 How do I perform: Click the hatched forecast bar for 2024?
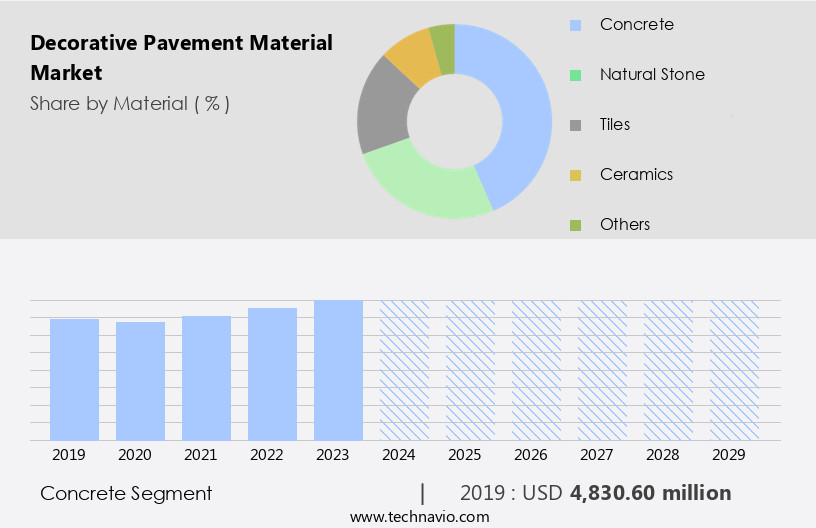pyautogui.click(x=404, y=370)
